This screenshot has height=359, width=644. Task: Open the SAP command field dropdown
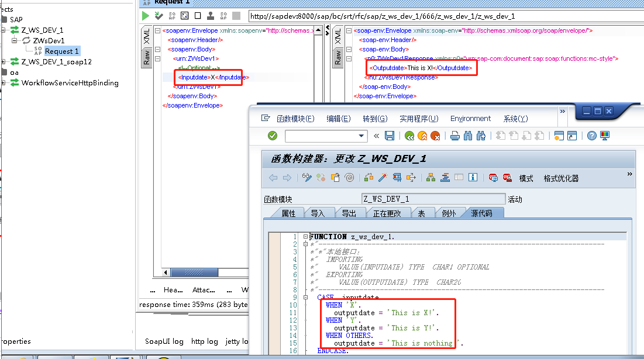[361, 136]
